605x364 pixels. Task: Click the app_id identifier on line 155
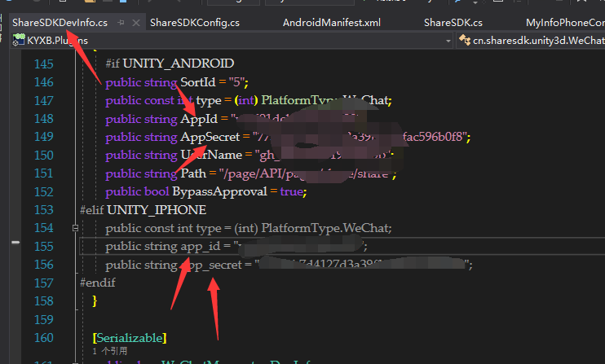click(x=201, y=247)
